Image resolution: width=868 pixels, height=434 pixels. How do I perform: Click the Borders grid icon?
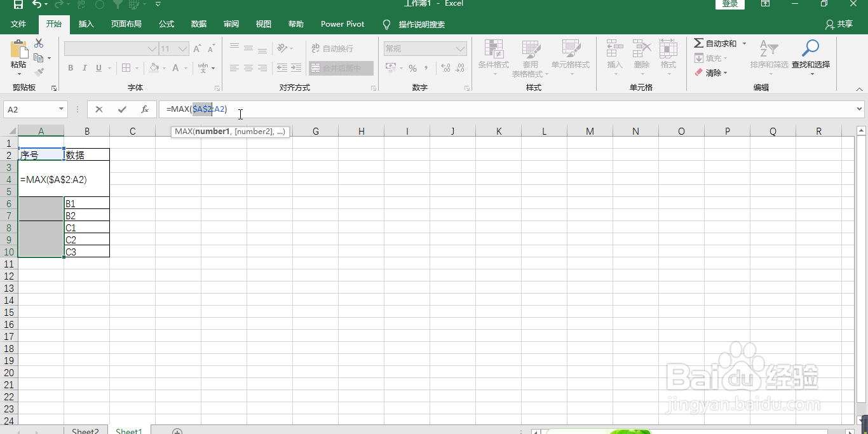[x=126, y=68]
